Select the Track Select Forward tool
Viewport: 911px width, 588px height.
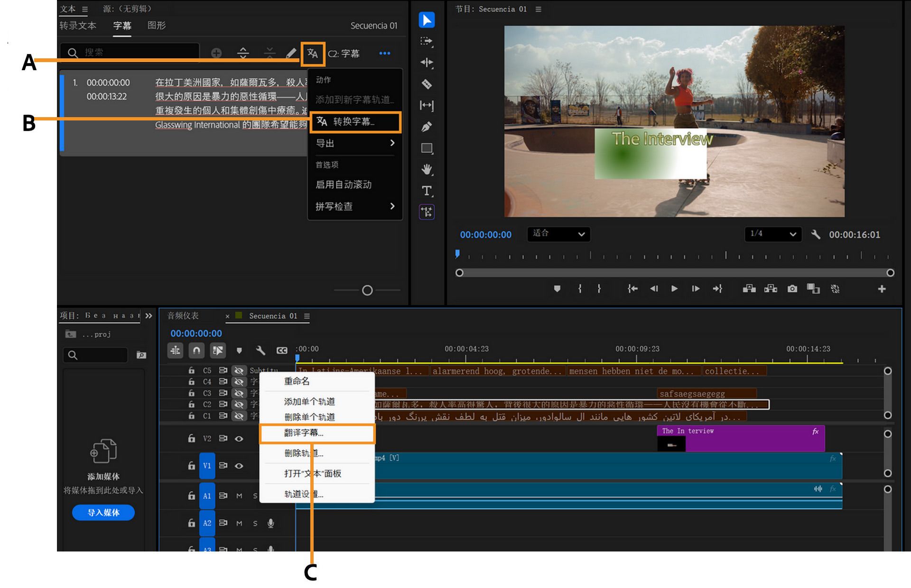point(427,42)
